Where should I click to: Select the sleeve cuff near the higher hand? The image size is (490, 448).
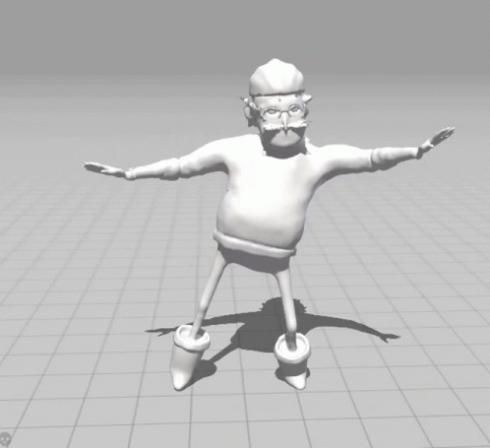tap(420, 153)
